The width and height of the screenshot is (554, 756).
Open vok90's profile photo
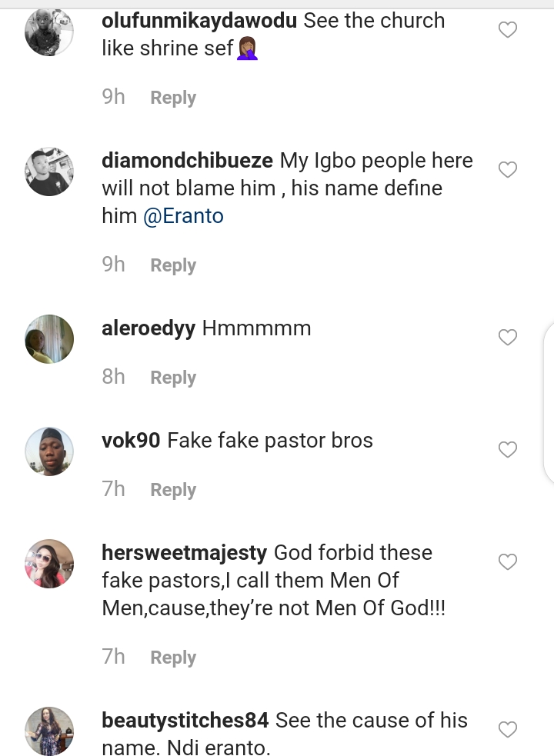point(49,451)
